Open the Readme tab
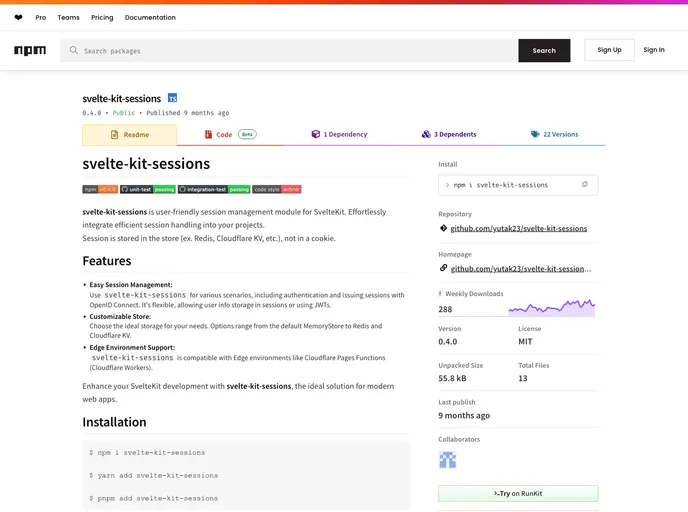The width and height of the screenshot is (688, 512). point(129,135)
